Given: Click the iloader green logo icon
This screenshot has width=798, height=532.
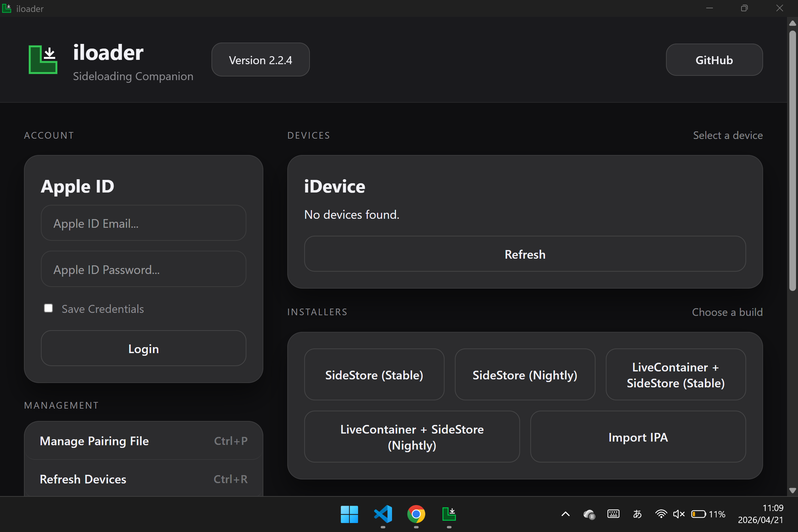Looking at the screenshot, I should (43, 60).
